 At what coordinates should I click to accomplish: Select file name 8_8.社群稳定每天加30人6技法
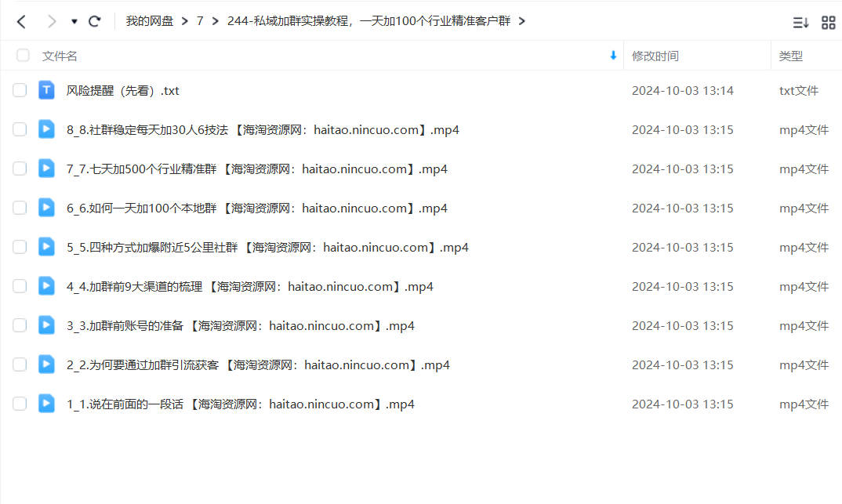pos(263,130)
